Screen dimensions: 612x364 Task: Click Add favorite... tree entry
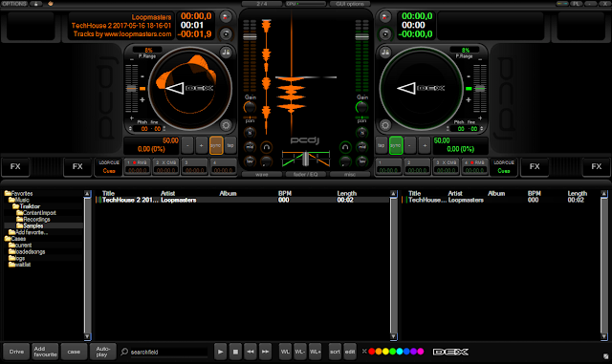(28, 232)
